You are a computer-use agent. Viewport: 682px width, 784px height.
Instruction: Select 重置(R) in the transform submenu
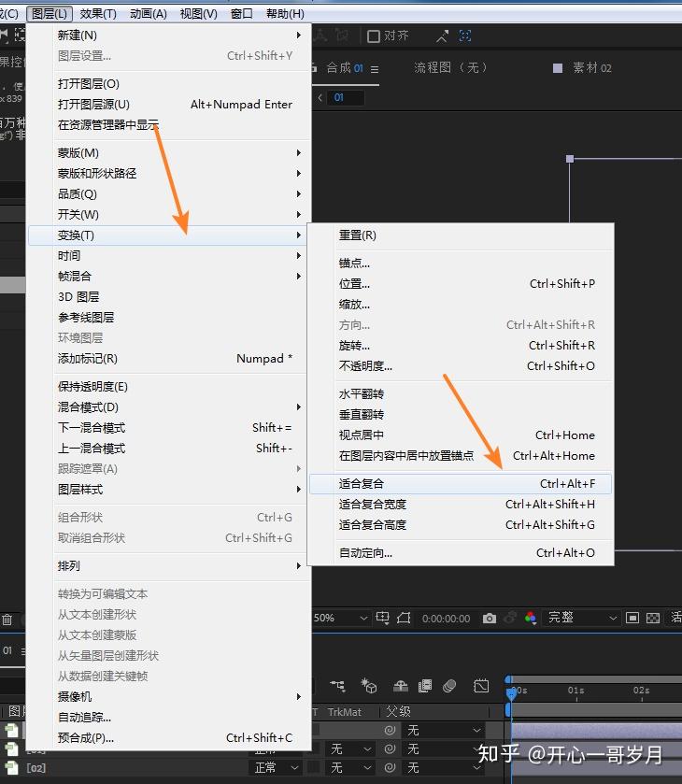click(461, 235)
